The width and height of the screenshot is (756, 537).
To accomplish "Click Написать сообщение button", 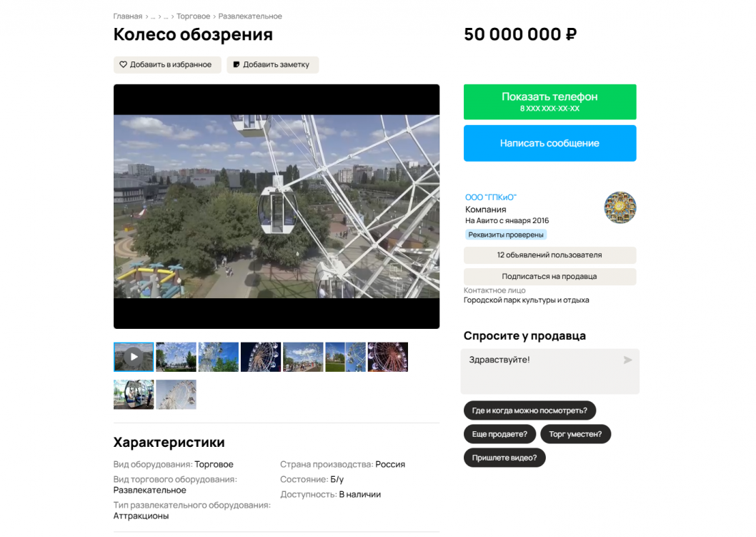I will coord(549,143).
